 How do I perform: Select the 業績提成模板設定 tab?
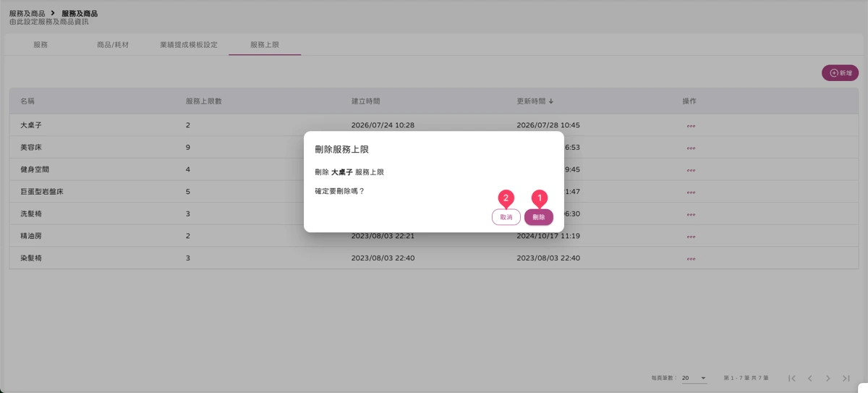[189, 45]
